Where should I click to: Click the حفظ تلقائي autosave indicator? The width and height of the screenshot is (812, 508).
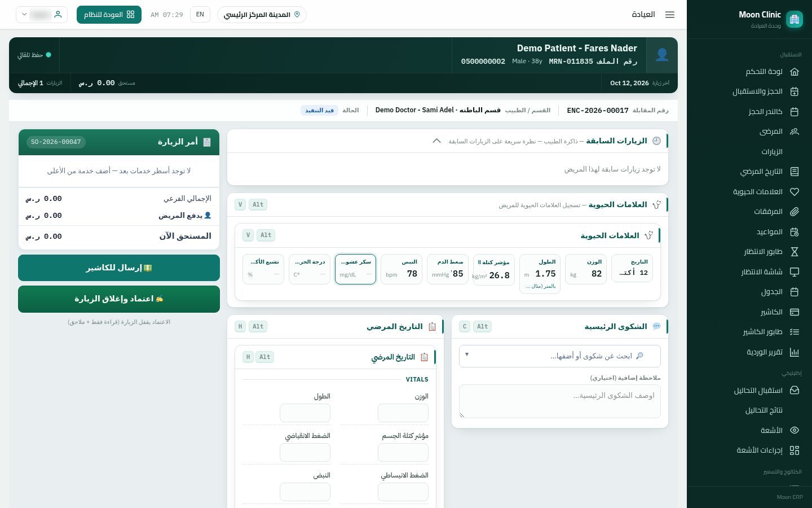click(34, 55)
